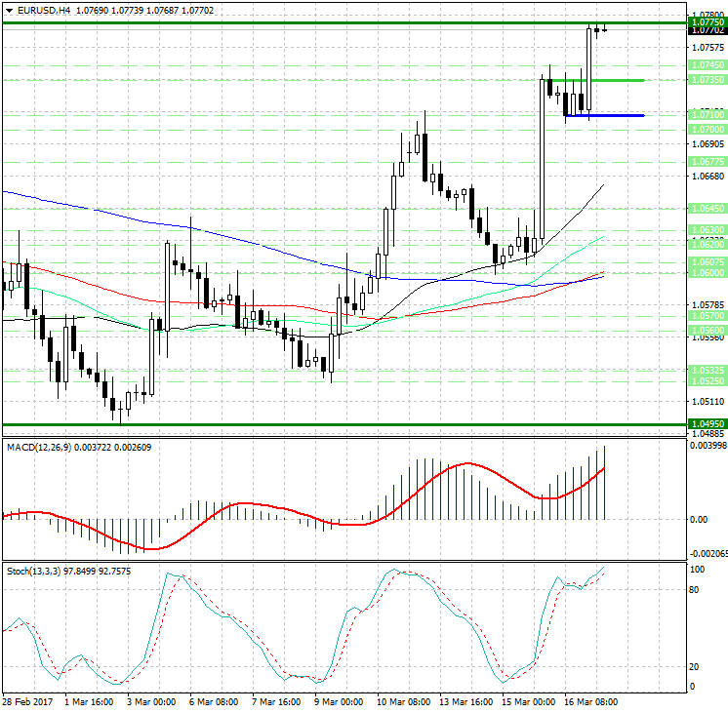Select the Stochastic scale value 80
The width and height of the screenshot is (728, 713).
pyautogui.click(x=694, y=590)
